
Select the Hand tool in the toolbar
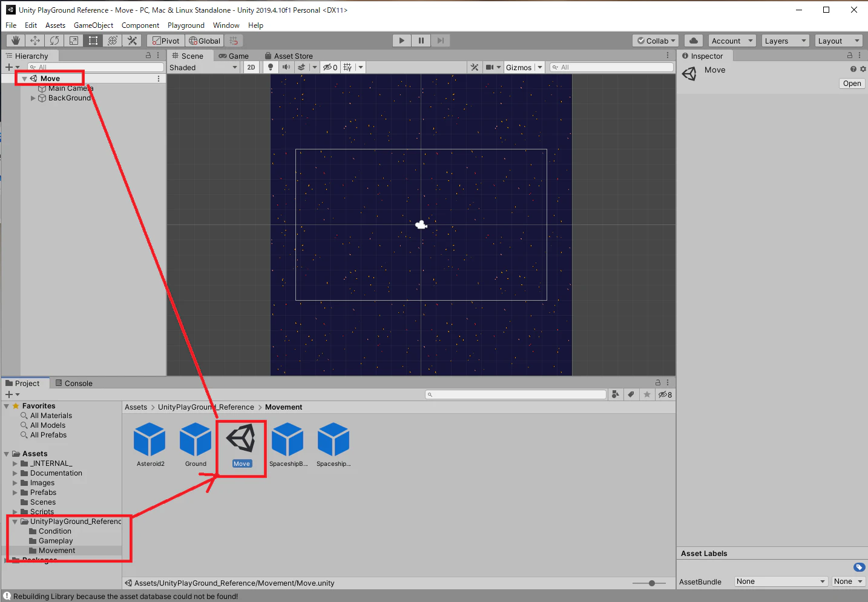(16, 41)
